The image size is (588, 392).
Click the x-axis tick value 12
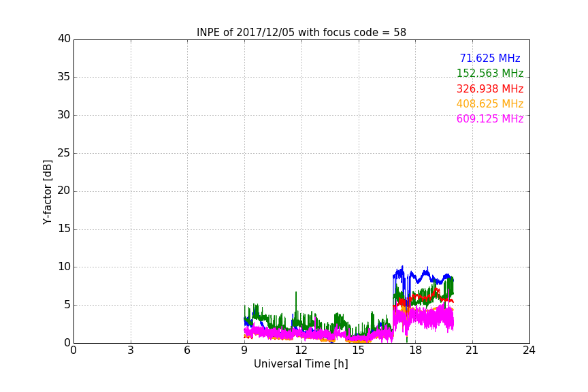[x=301, y=350]
